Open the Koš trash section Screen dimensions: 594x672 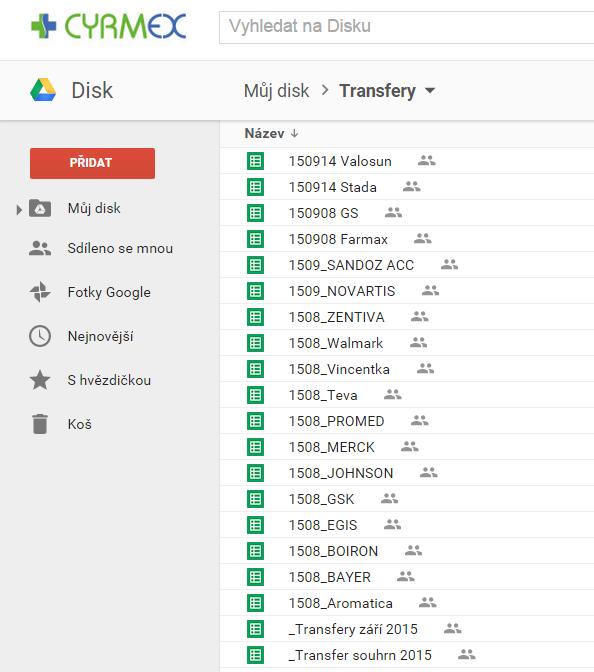point(80,424)
